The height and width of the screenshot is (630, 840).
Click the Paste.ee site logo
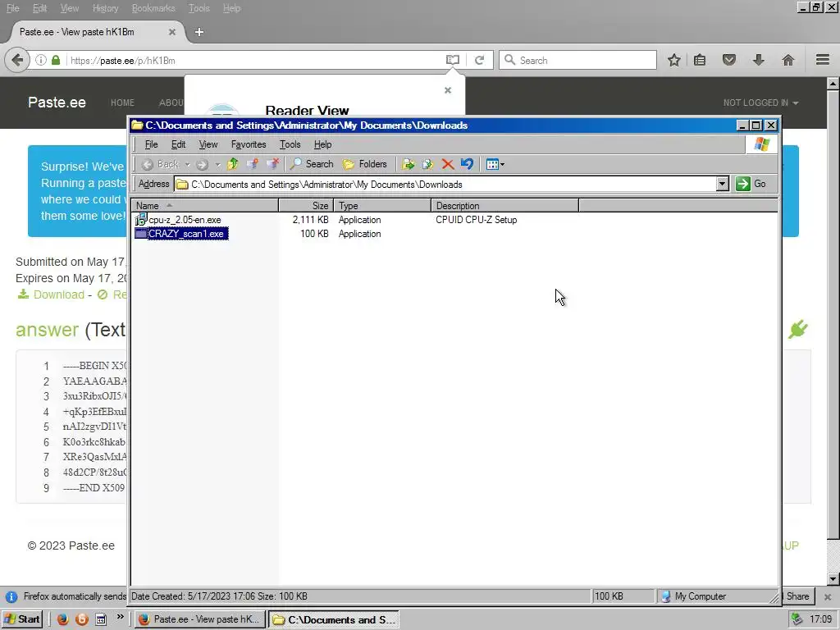point(57,103)
